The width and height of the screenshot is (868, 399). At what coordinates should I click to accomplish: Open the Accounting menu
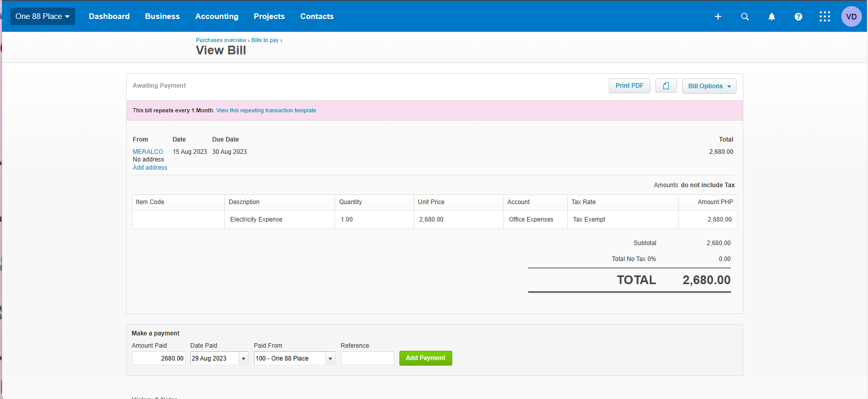click(217, 16)
